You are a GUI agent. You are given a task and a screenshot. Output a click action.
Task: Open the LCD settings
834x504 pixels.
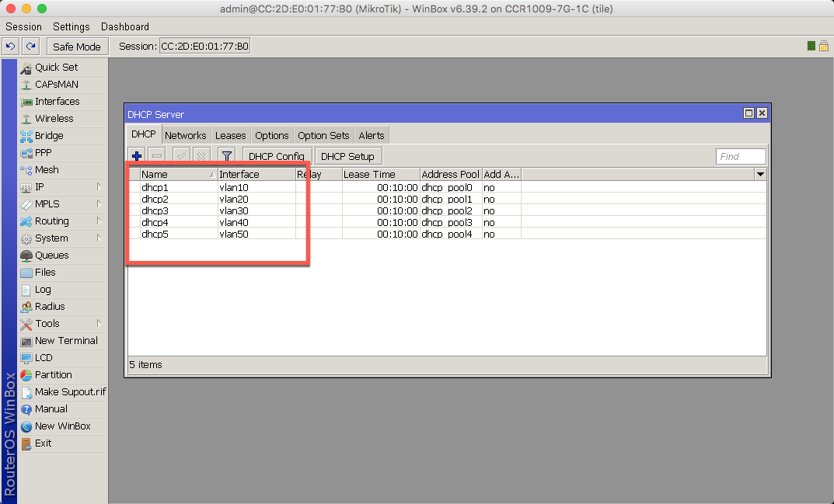click(x=63, y=358)
